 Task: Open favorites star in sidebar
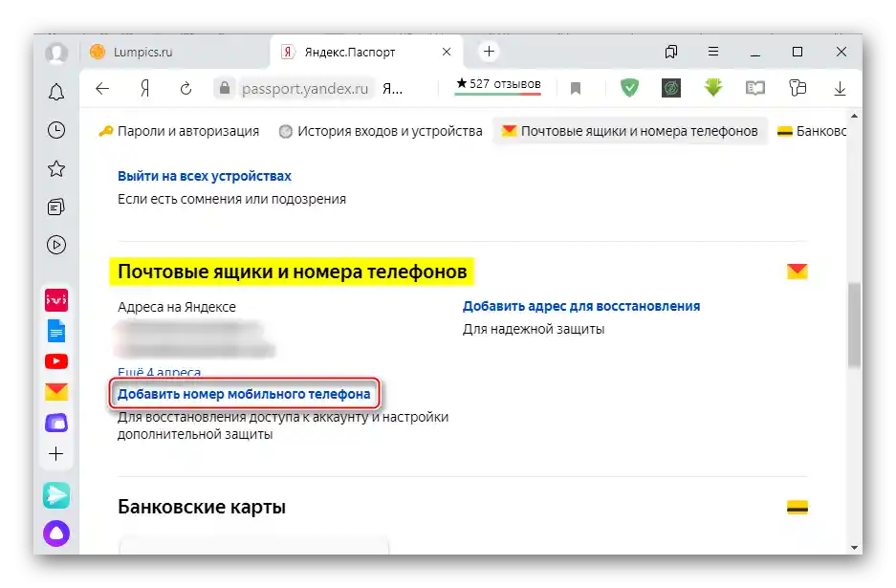pos(56,168)
